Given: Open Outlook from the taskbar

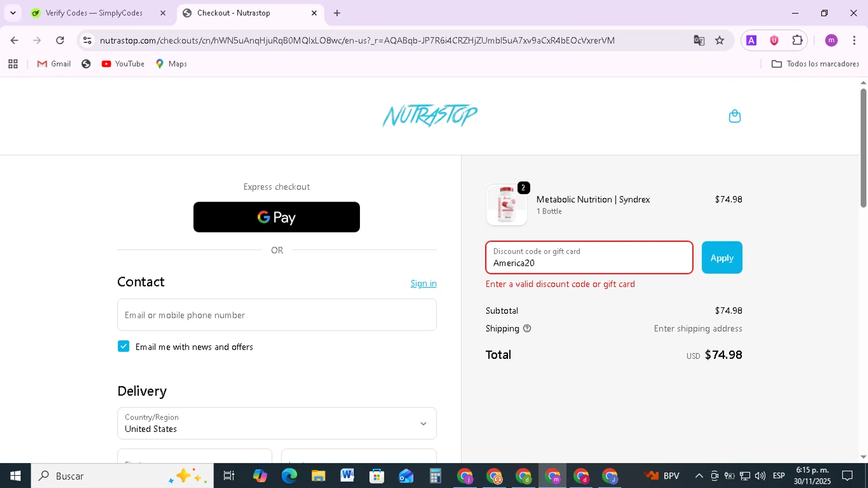Looking at the screenshot, I should point(406,476).
